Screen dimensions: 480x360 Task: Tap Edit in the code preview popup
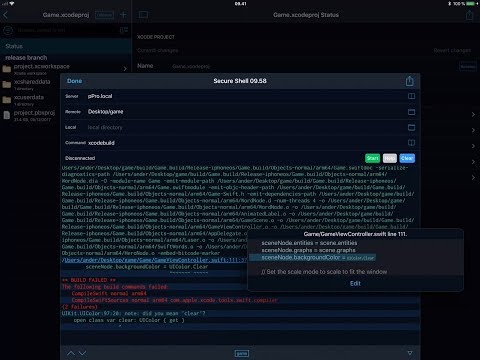pos(355,283)
